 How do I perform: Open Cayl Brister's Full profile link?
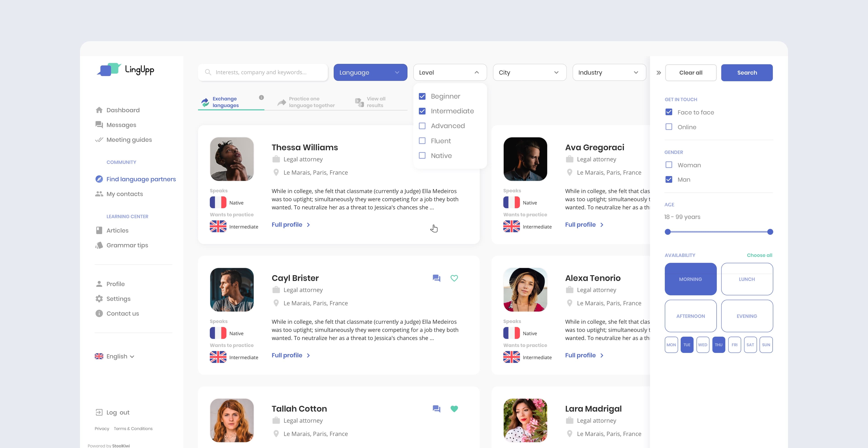(290, 355)
